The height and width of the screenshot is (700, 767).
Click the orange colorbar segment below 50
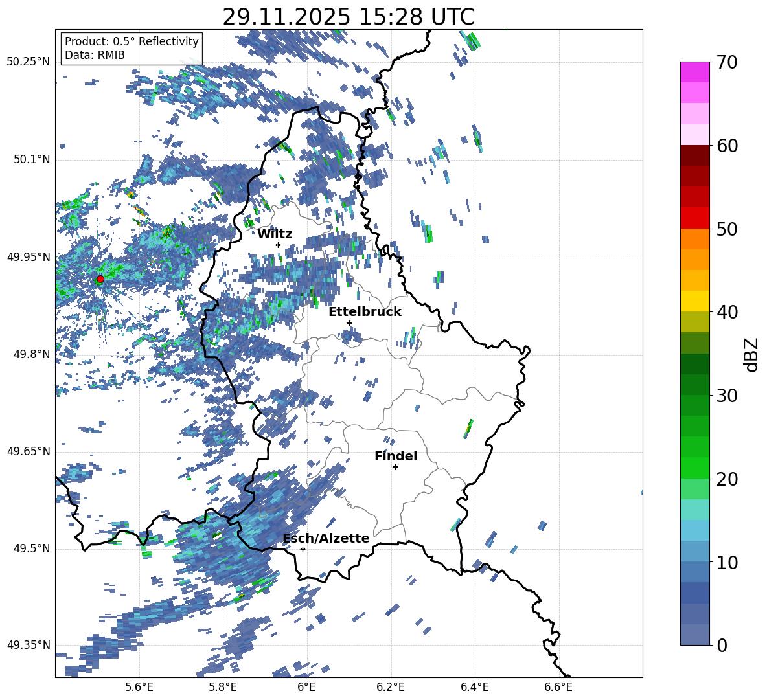[x=694, y=239]
